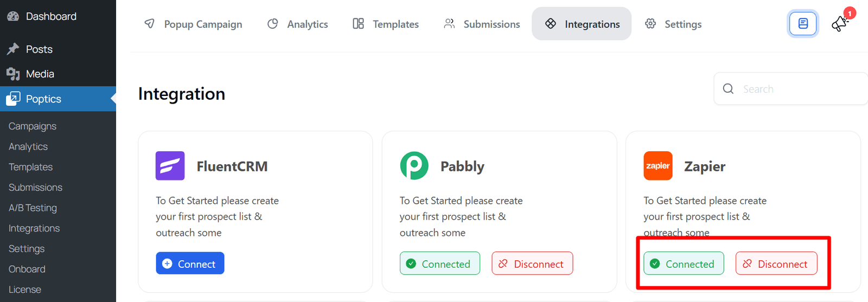Click the green Pabbly logo icon

[414, 166]
